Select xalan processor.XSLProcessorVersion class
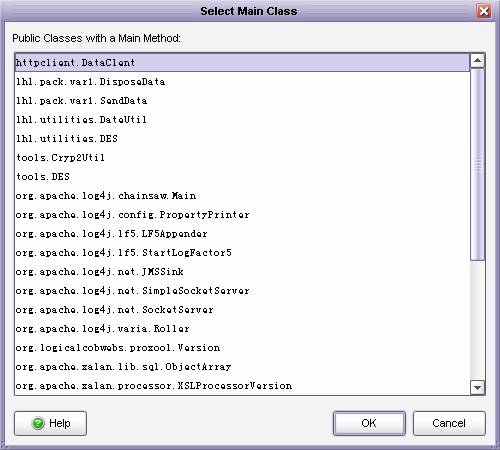Viewport: 500px width, 450px height. point(242,386)
